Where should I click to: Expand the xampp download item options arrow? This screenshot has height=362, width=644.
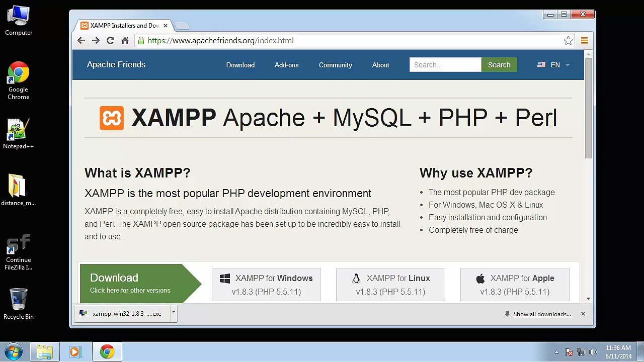click(x=174, y=313)
